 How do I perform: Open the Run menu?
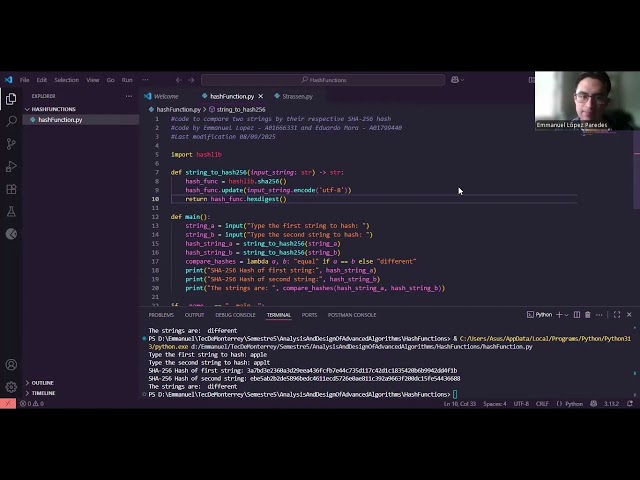point(127,80)
